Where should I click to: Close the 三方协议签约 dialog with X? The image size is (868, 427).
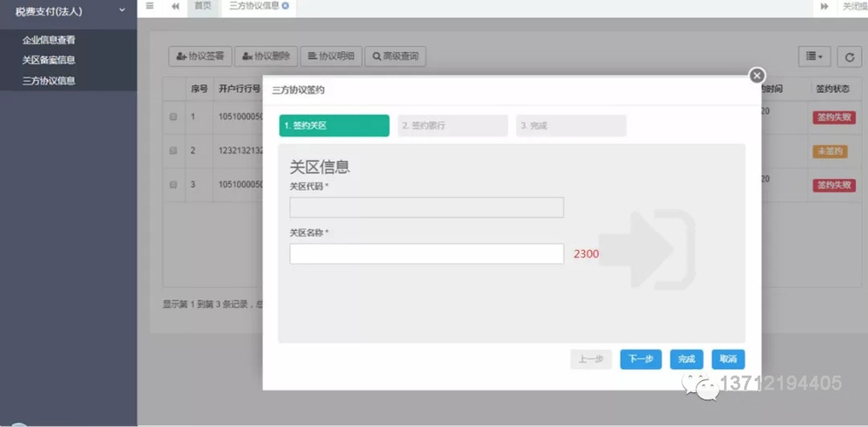point(757,76)
